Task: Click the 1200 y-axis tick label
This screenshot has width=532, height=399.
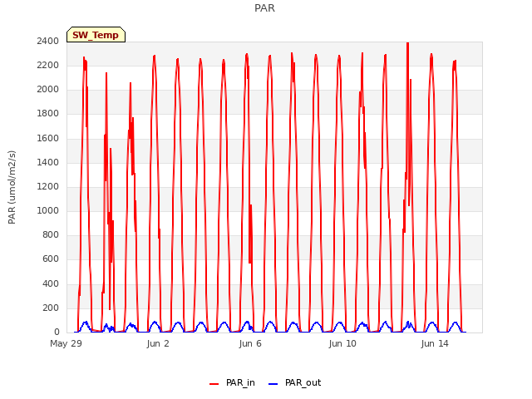Action: click(48, 186)
